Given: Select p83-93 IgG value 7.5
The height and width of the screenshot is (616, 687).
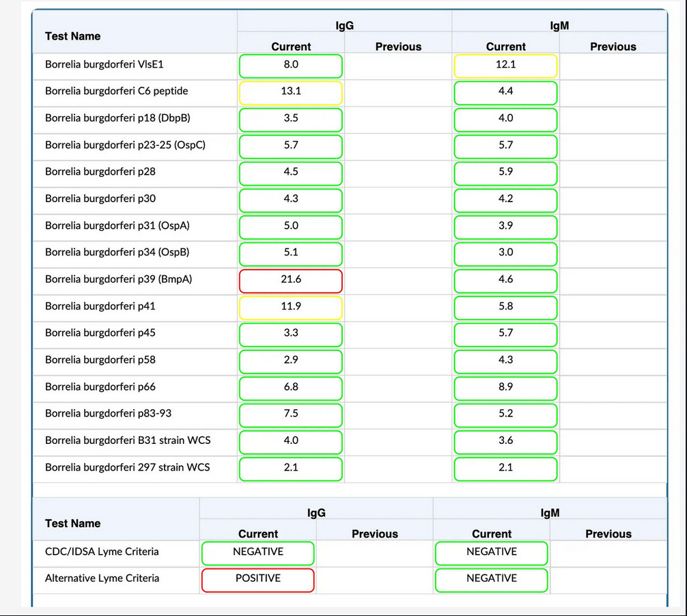Looking at the screenshot, I should point(291,415).
